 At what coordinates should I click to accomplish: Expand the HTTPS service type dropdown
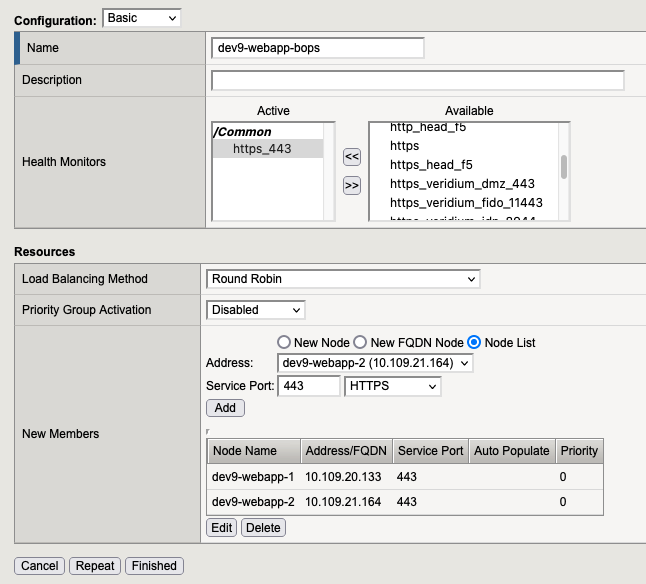[x=392, y=386]
